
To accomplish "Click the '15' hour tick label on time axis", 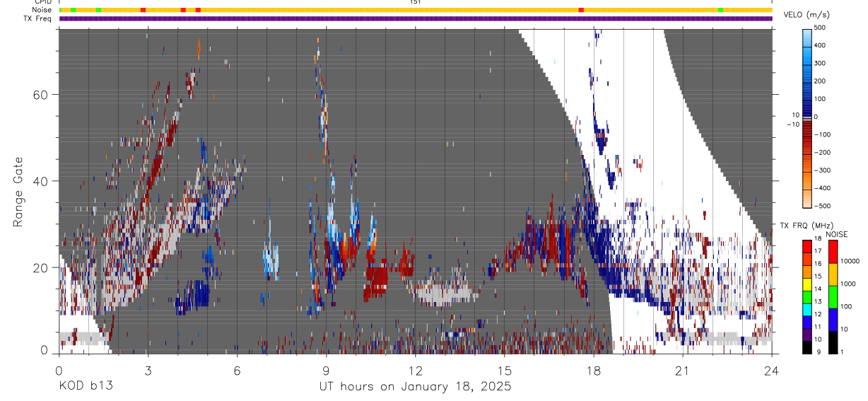I will click(505, 371).
